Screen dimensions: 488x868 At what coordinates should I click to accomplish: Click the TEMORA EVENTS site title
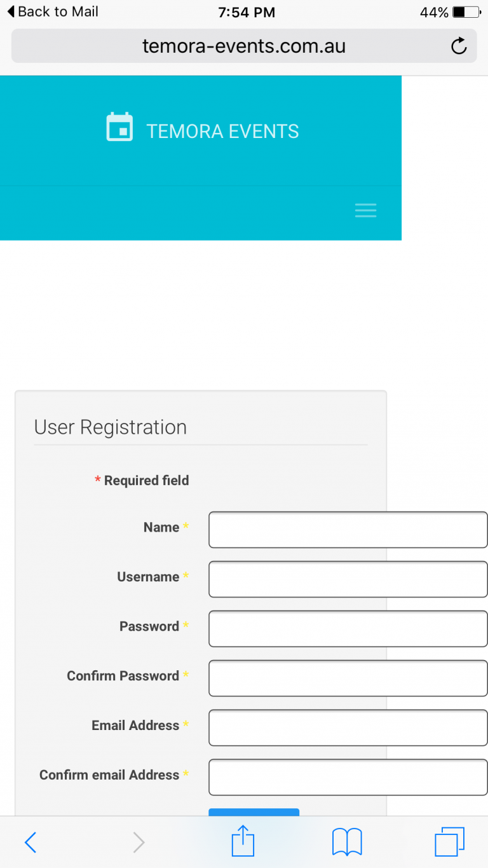(222, 132)
